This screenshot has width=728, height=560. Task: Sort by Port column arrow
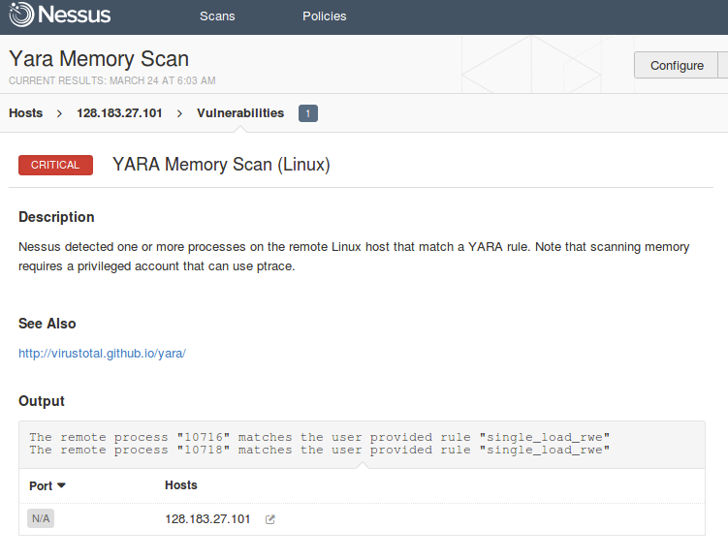pyautogui.click(x=61, y=485)
